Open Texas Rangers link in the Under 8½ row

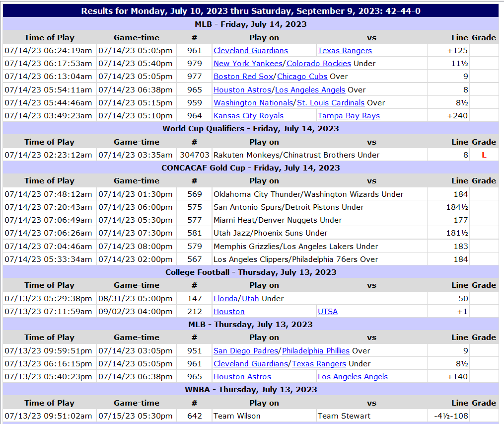point(319,364)
